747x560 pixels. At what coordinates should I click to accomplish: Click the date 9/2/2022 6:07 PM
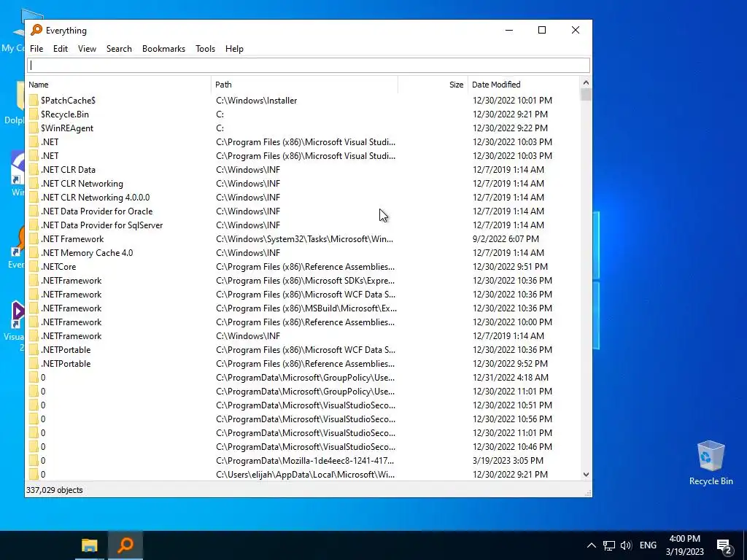[x=506, y=239]
